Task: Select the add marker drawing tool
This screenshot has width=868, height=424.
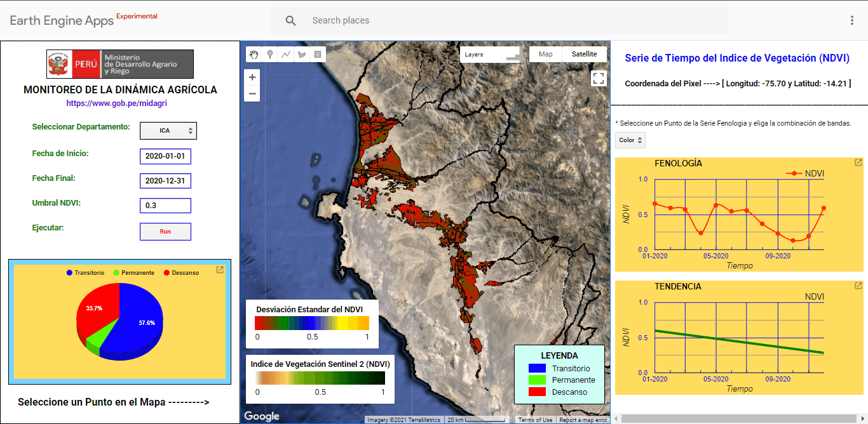Action: pos(270,55)
